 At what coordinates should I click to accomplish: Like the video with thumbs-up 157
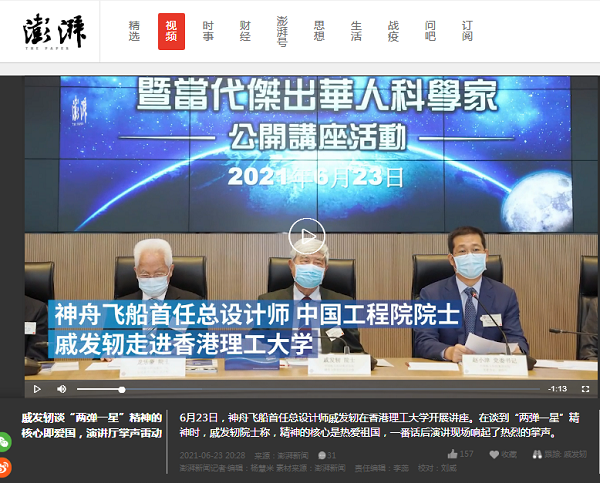(x=460, y=454)
